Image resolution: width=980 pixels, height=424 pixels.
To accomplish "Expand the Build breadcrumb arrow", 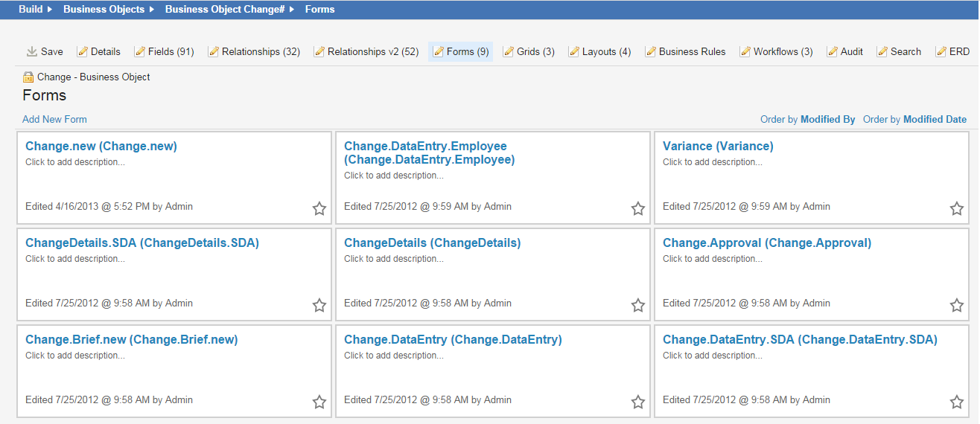I will (50, 10).
